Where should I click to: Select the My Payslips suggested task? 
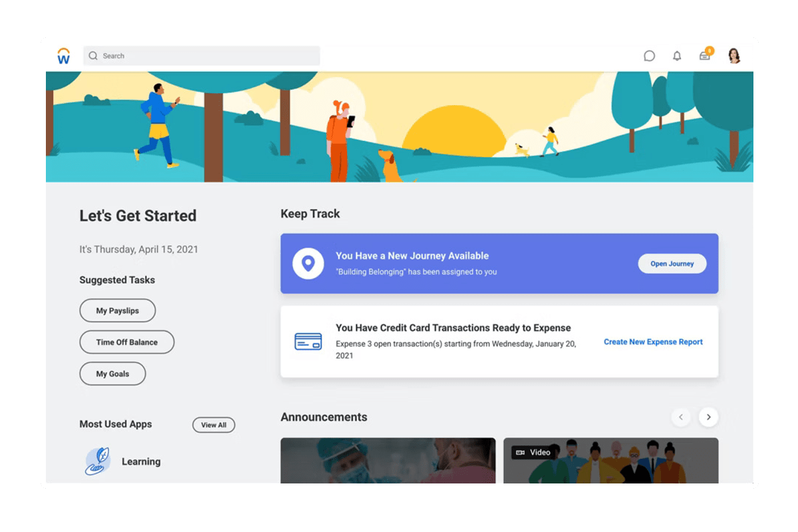[118, 311]
